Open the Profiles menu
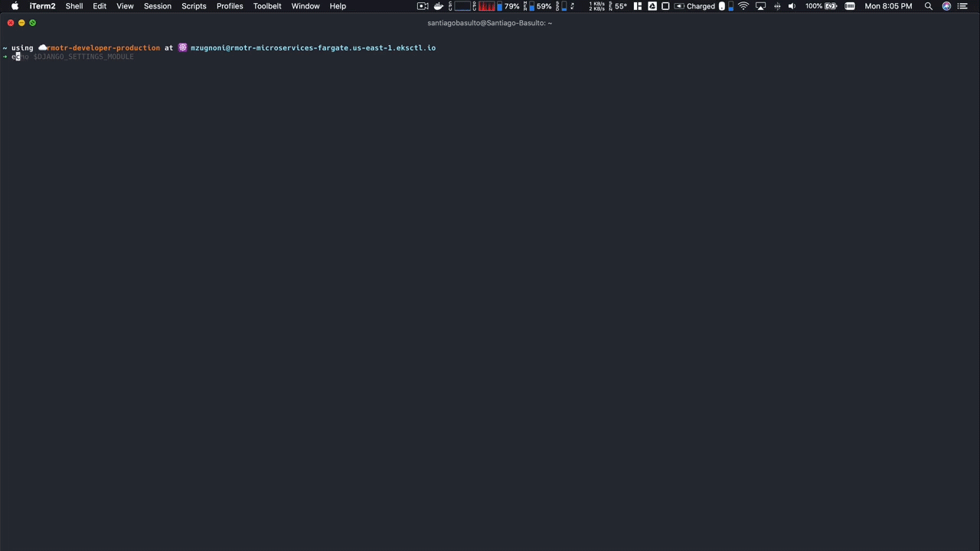This screenshot has width=980, height=551. point(230,6)
